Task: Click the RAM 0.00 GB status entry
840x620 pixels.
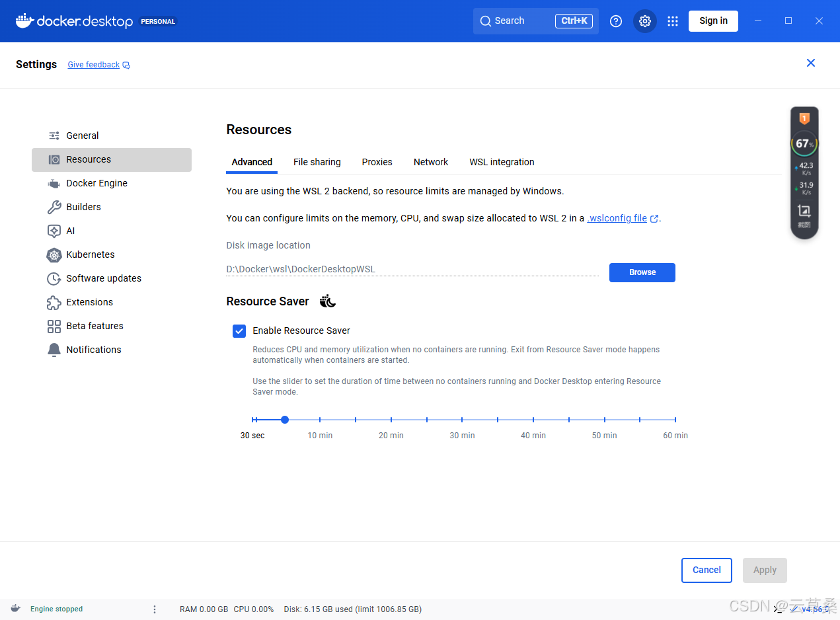Action: (x=204, y=609)
